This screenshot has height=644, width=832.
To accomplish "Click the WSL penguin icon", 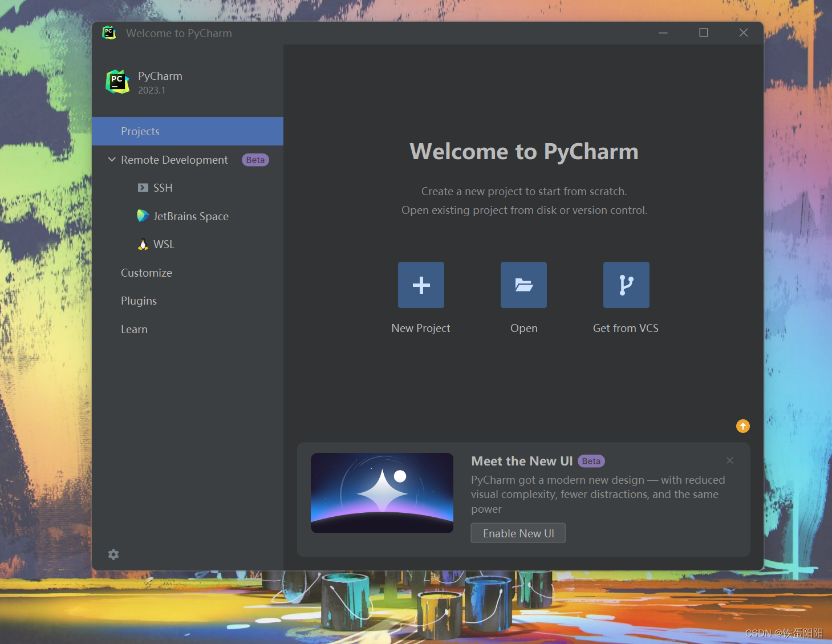I will click(x=143, y=244).
